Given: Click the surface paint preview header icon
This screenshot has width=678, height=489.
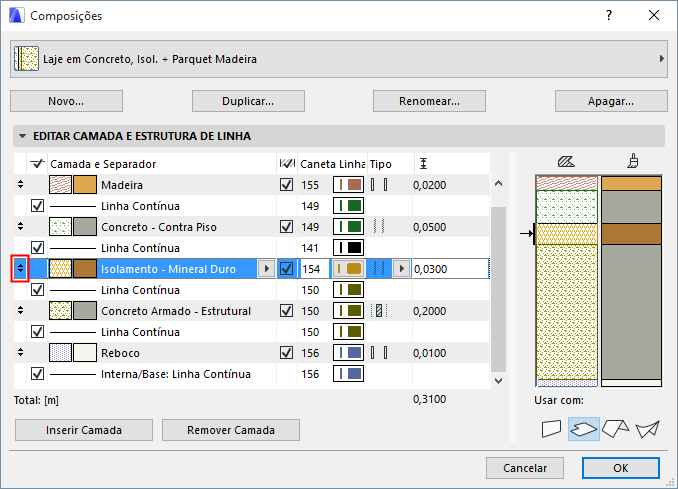Looking at the screenshot, I should (633, 161).
